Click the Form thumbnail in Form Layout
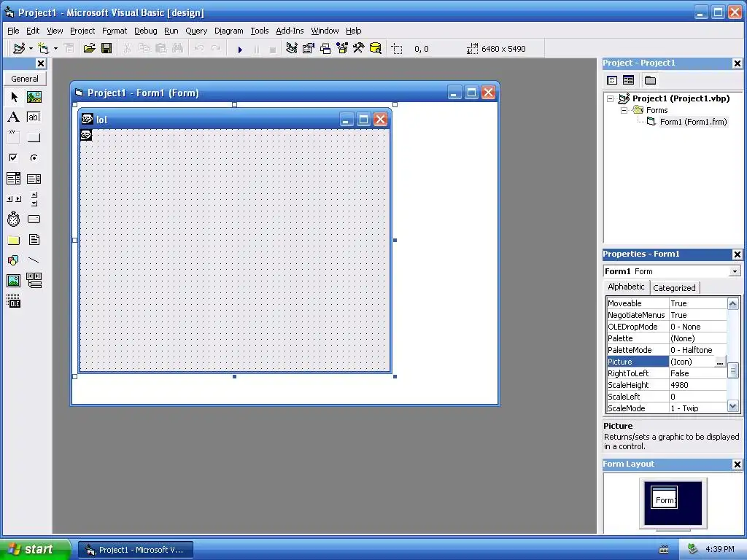 (x=664, y=498)
